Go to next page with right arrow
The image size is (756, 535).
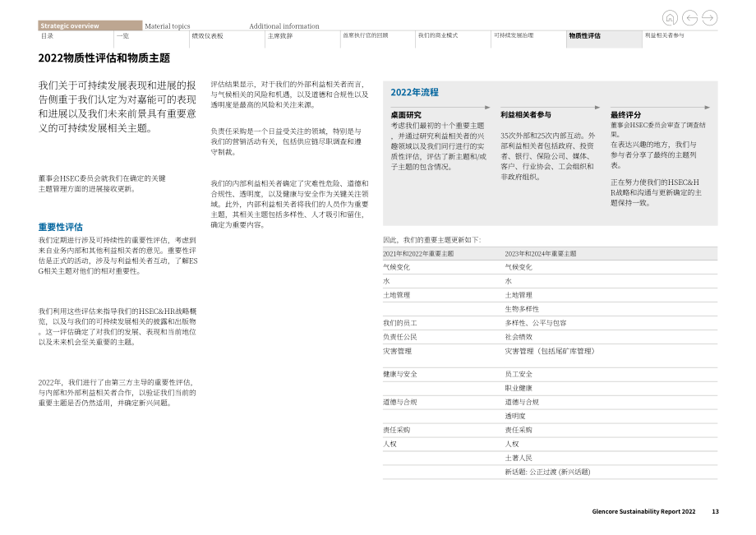click(x=710, y=18)
